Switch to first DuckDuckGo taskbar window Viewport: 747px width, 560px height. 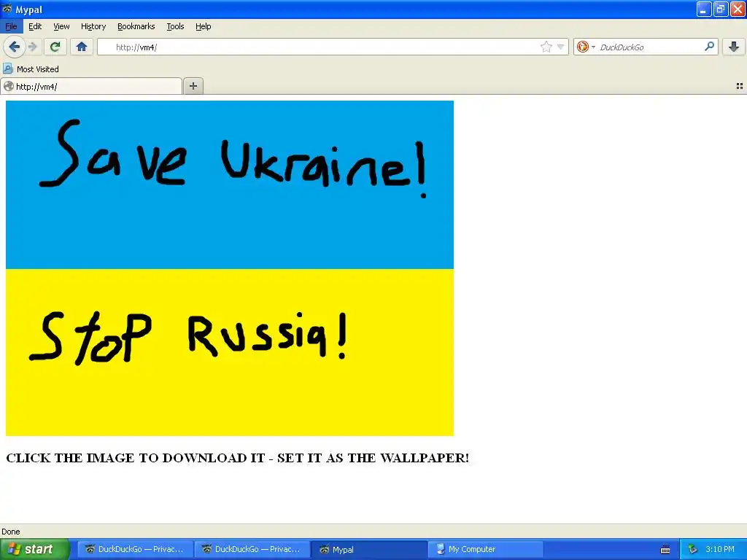[x=135, y=549]
